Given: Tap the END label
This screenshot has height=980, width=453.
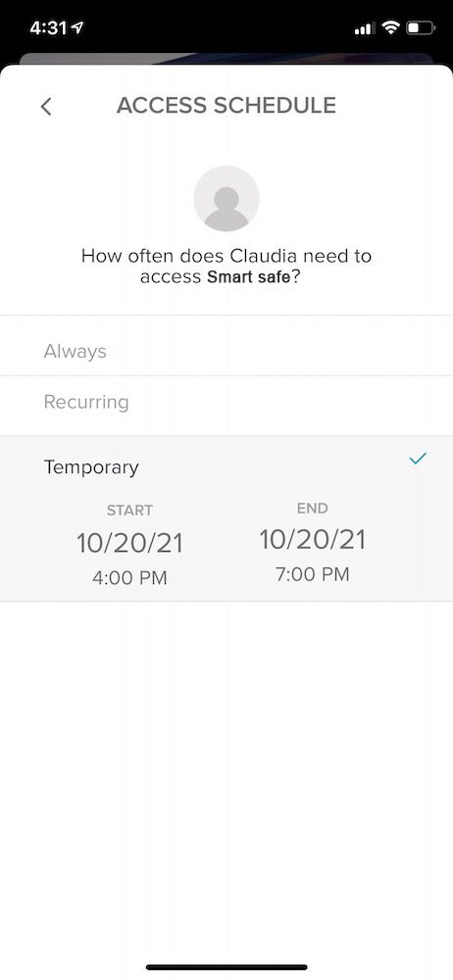Looking at the screenshot, I should coord(312,508).
